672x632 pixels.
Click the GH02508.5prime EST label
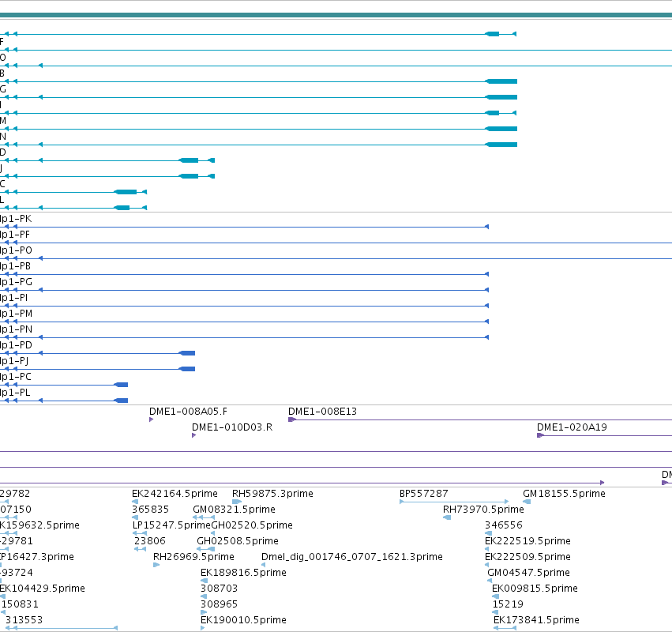(x=238, y=541)
